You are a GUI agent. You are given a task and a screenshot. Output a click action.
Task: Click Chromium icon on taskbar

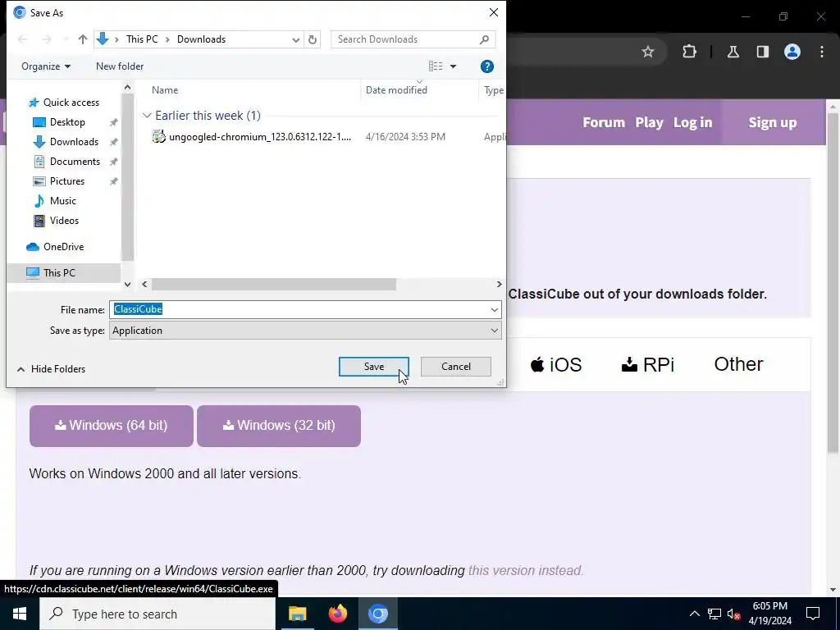377,614
